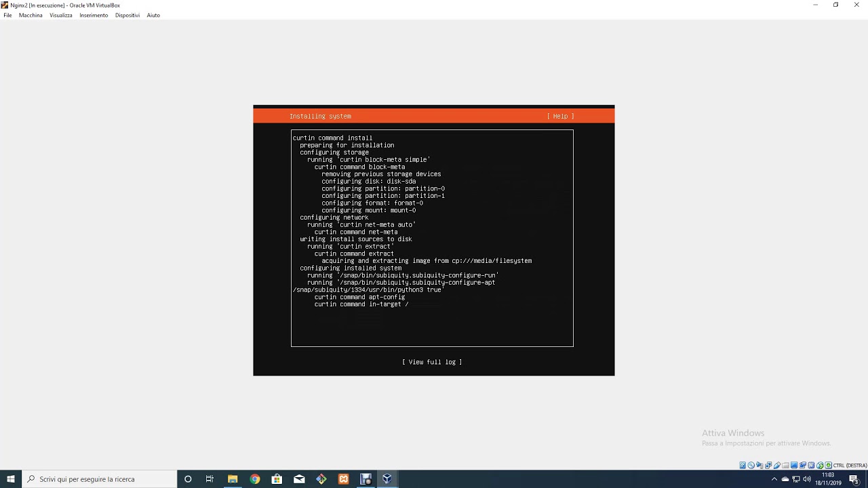Click the 'configuring storage' log line
Viewport: 868px width, 488px height.
pos(334,152)
